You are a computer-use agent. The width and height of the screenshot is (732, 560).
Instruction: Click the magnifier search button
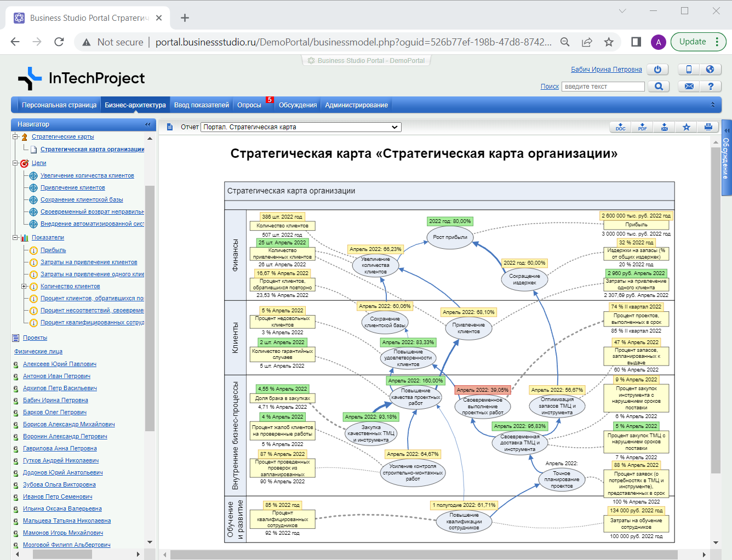pos(659,87)
